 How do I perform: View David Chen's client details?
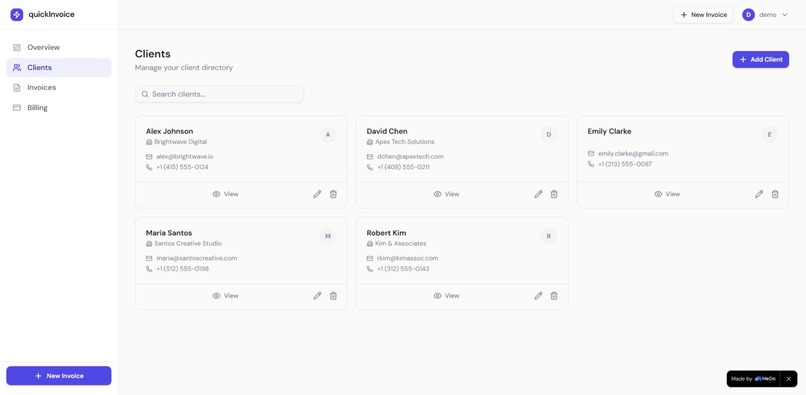[x=446, y=194]
